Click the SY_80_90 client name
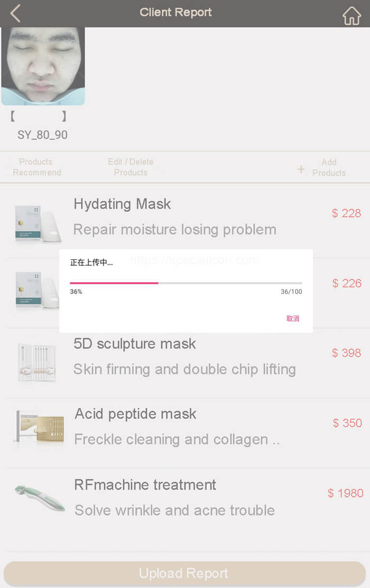The width and height of the screenshot is (370, 588). tap(42, 135)
